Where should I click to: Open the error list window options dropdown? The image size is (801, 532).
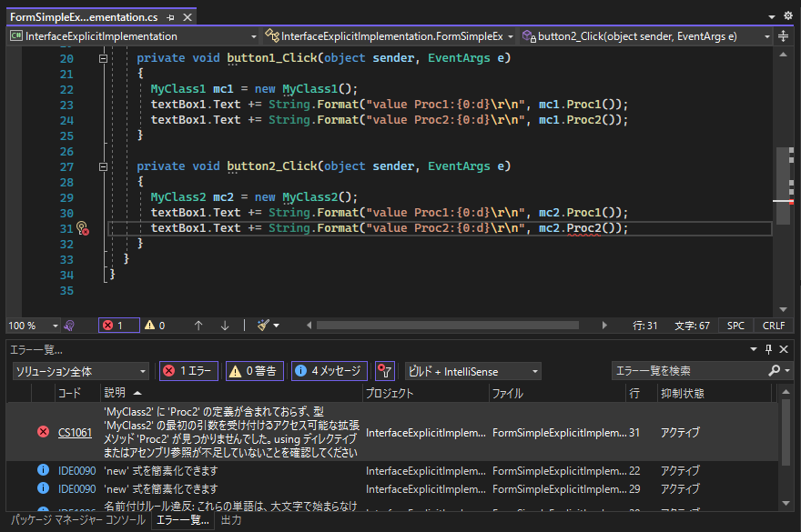tap(754, 349)
